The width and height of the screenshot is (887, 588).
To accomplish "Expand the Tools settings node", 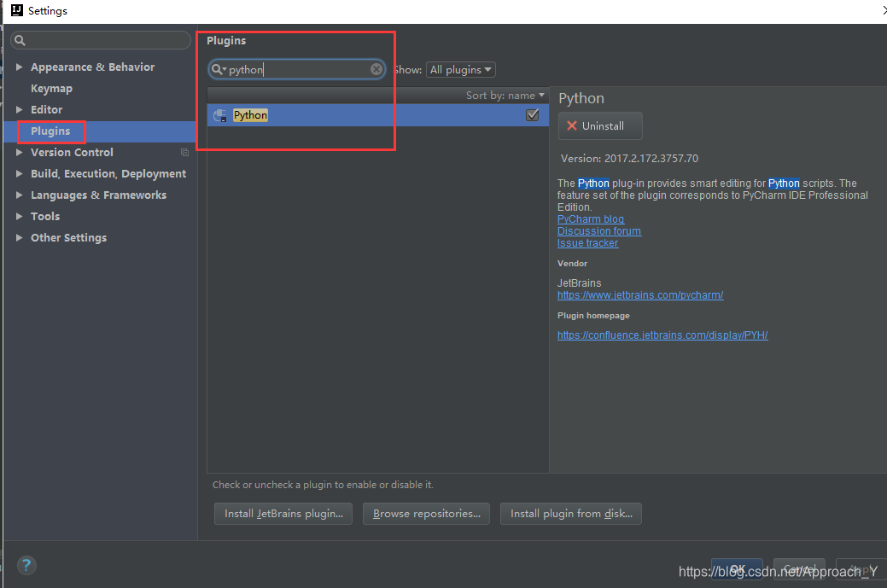I will (20, 216).
